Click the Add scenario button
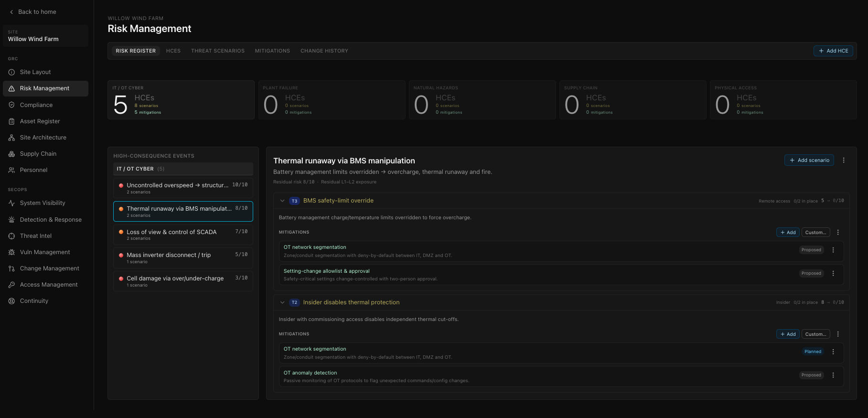This screenshot has height=418, width=868. click(x=809, y=161)
